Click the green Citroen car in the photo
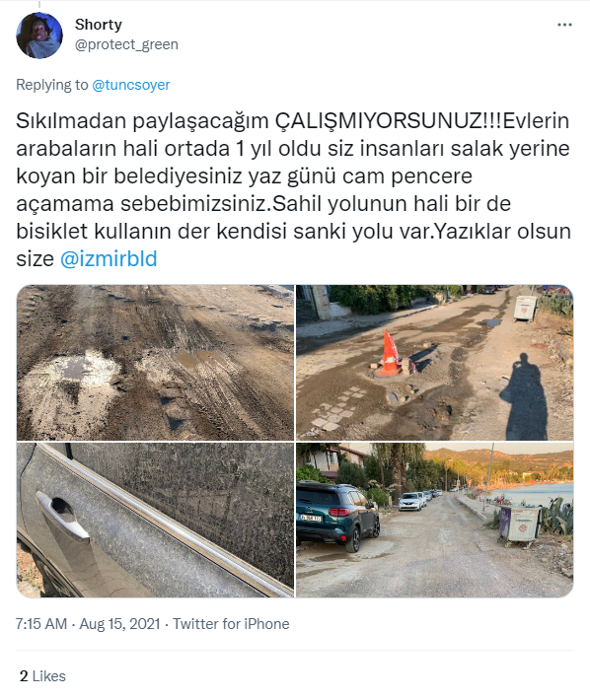 (x=337, y=516)
